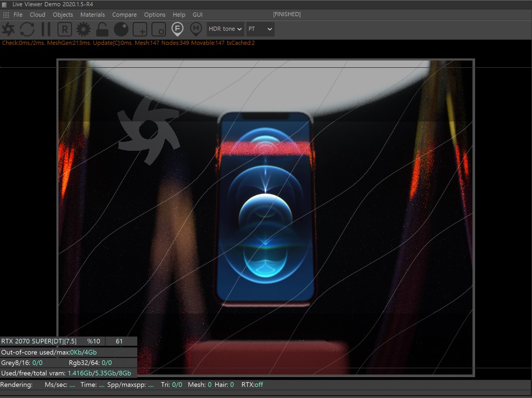The image size is (532, 398).
Task: Click the dotted grip icon beside File
Action: pos(6,15)
